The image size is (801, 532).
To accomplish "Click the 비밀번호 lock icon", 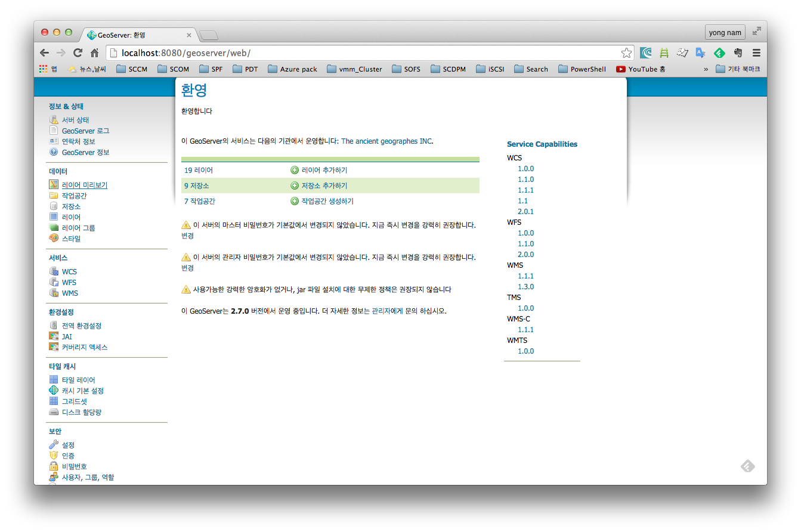I will 54,466.
